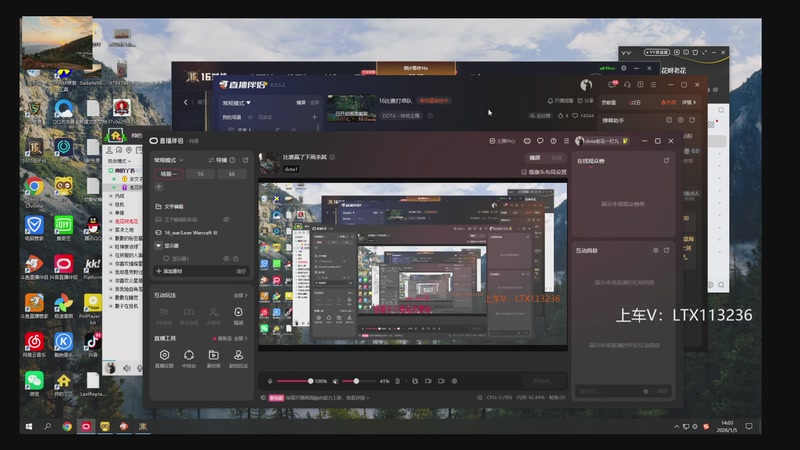Select the kk scene tab
Image resolution: width=800 pixels, height=450 pixels.
232,174
